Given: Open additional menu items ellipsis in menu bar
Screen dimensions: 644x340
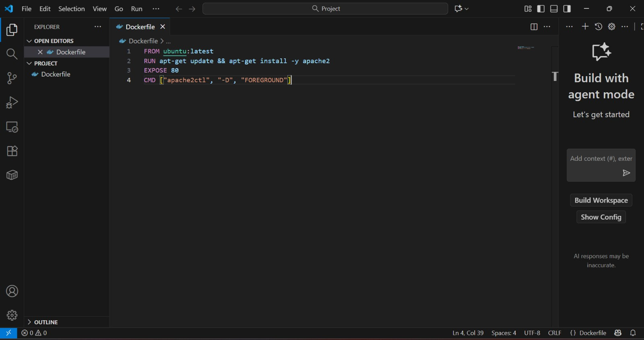Looking at the screenshot, I should (x=156, y=9).
